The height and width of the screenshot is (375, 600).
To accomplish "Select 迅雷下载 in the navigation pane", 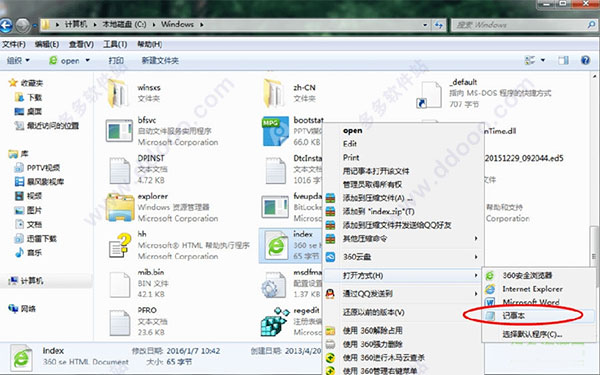I will [x=36, y=239].
